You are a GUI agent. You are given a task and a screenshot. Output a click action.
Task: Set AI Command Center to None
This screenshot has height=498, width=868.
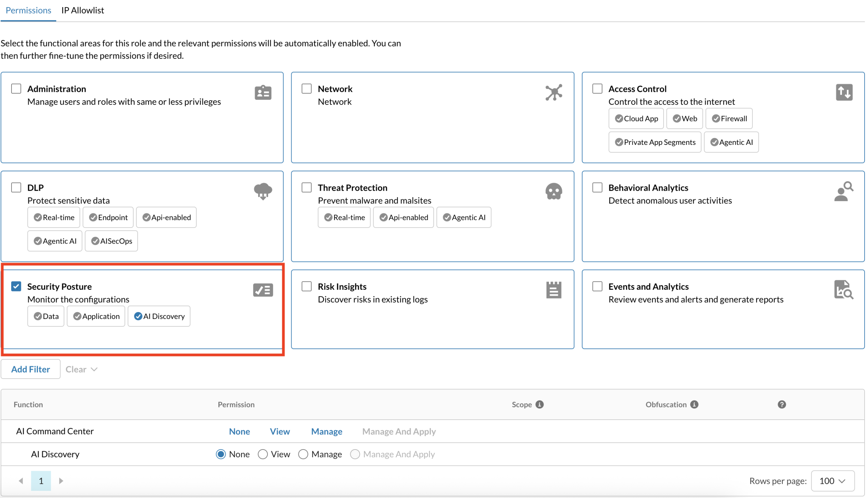239,431
